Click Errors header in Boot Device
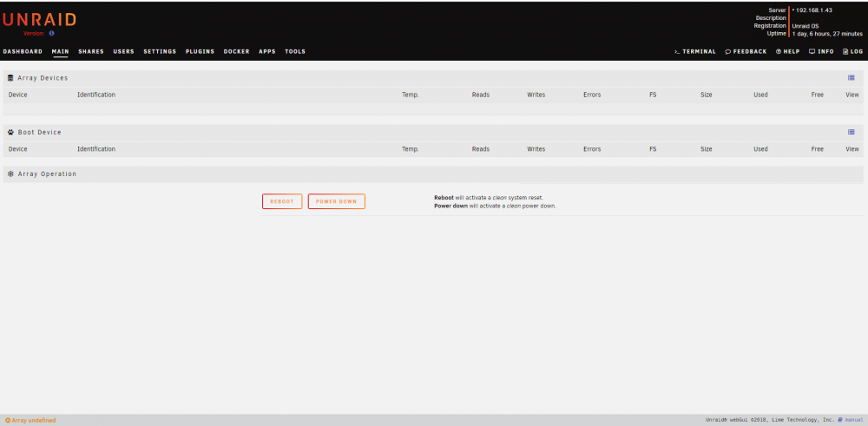 point(592,149)
